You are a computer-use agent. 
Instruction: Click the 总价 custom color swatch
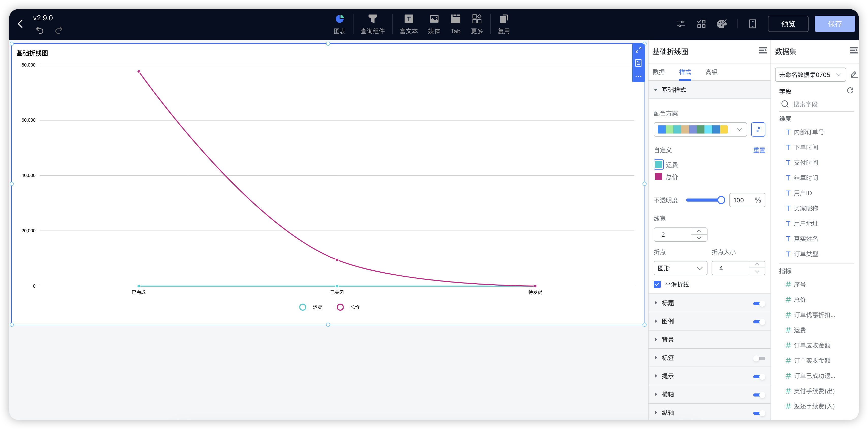pos(658,177)
